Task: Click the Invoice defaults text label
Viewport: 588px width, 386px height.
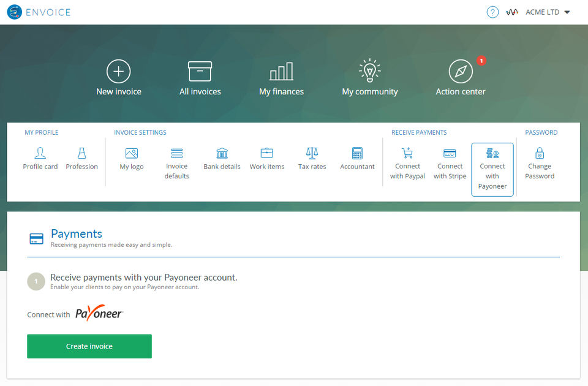Action: [176, 171]
